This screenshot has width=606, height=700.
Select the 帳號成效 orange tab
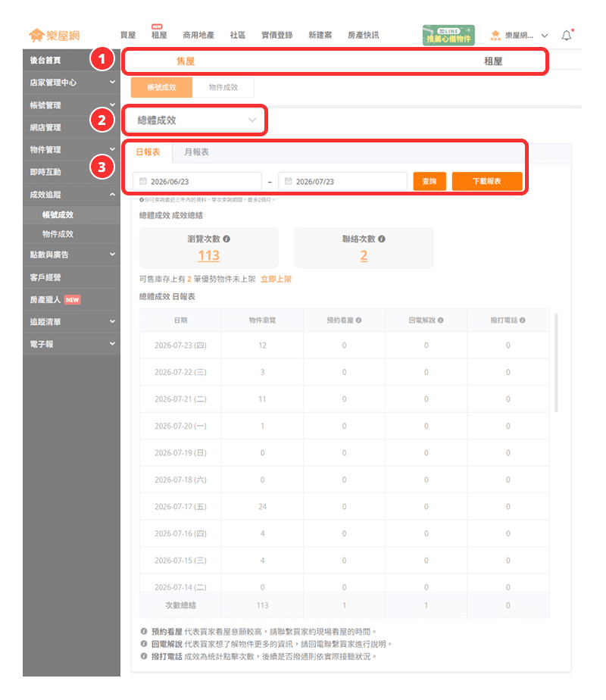point(161,88)
